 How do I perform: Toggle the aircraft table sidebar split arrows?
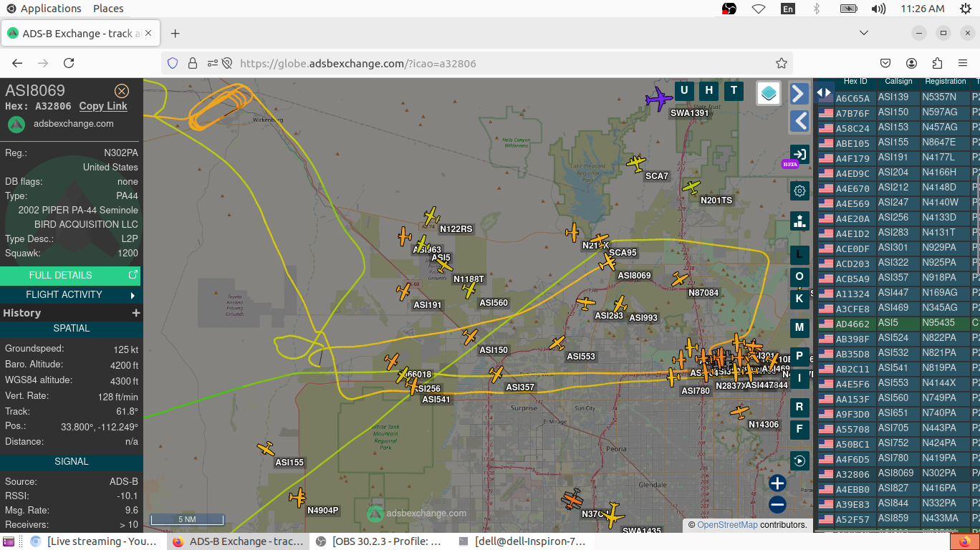824,92
